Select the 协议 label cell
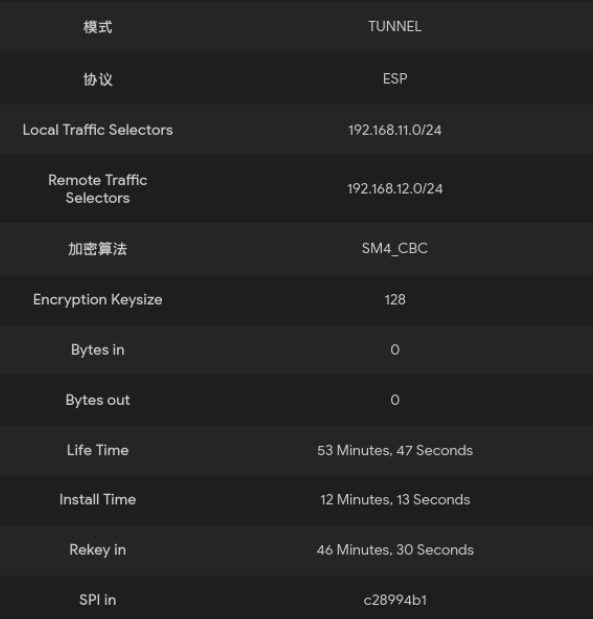Image resolution: width=593 pixels, height=619 pixels. point(98,79)
